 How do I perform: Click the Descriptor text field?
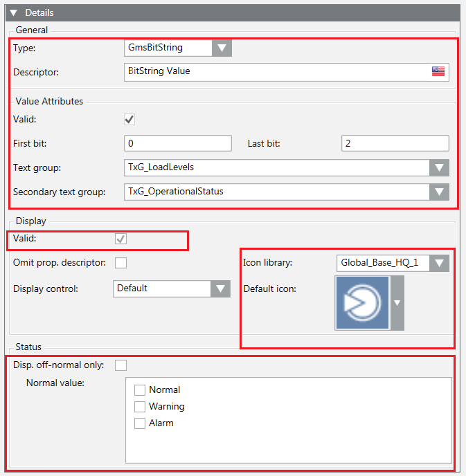click(277, 71)
